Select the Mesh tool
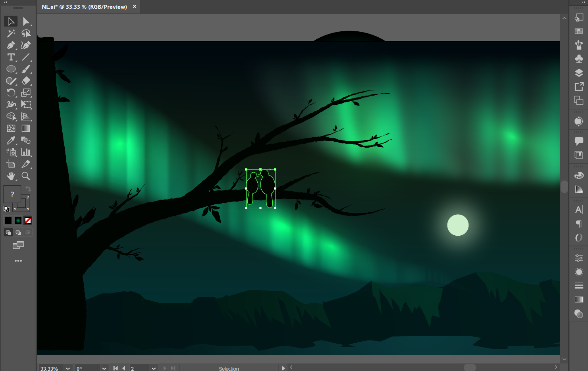 tap(11, 129)
